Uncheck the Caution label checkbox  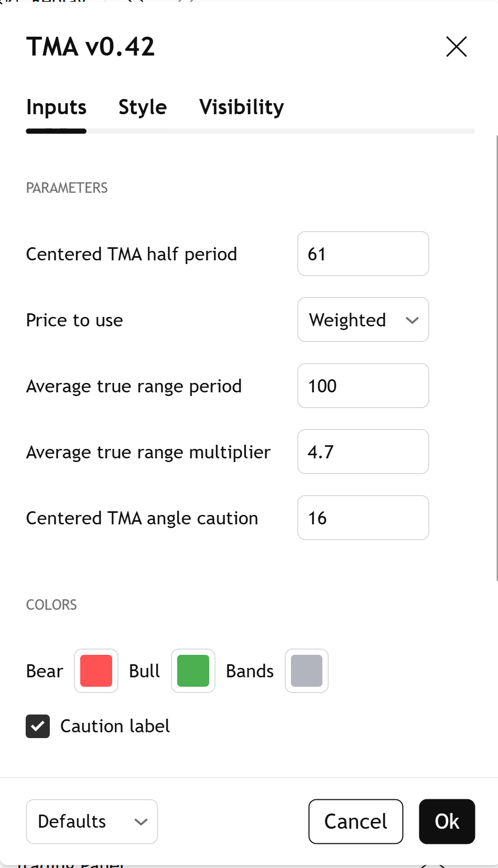click(37, 727)
